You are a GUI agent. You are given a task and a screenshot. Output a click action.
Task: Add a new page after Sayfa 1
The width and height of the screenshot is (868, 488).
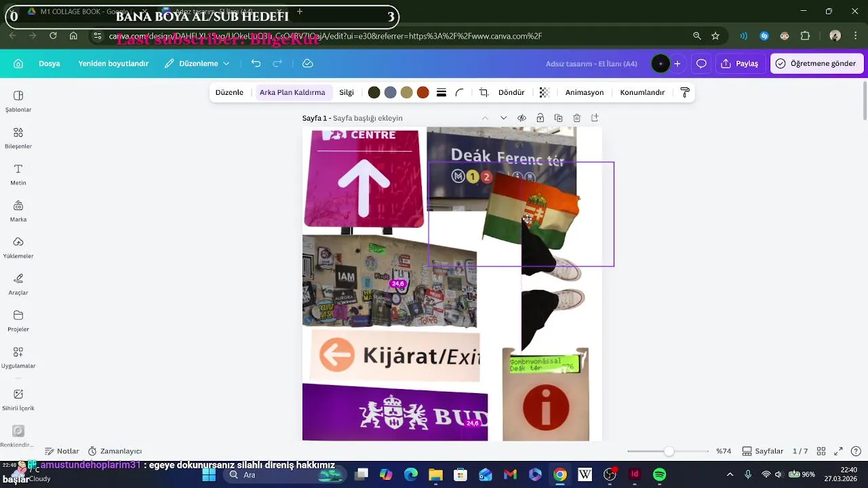(x=595, y=118)
